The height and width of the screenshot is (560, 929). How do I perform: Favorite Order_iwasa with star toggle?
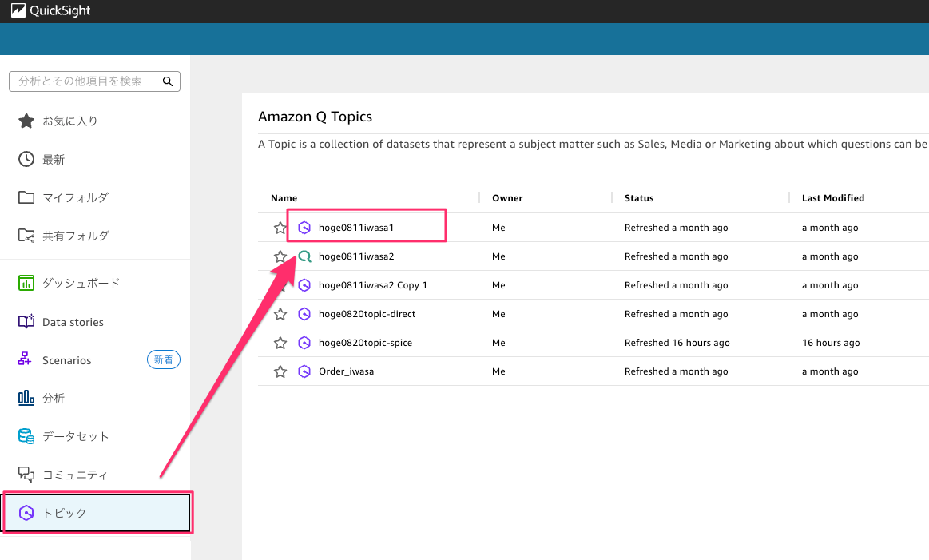click(x=280, y=371)
